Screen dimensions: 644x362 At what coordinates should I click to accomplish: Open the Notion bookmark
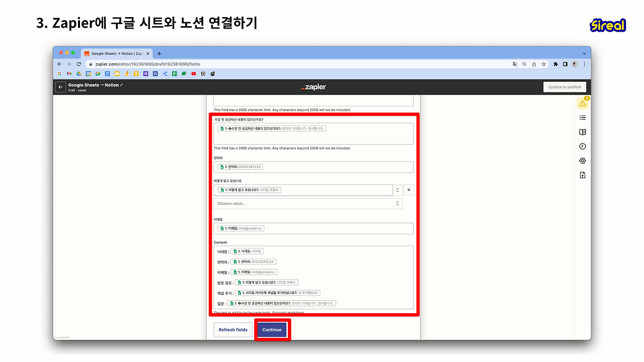203,73
